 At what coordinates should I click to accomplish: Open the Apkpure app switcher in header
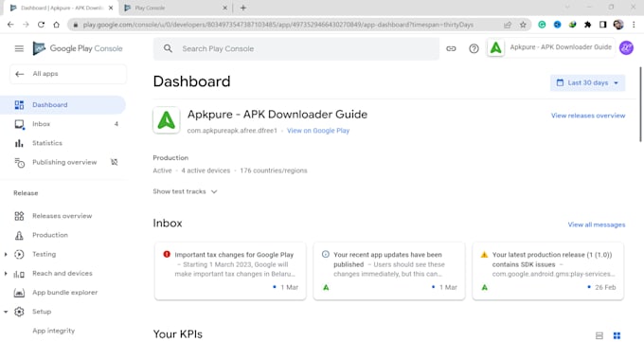coord(551,47)
